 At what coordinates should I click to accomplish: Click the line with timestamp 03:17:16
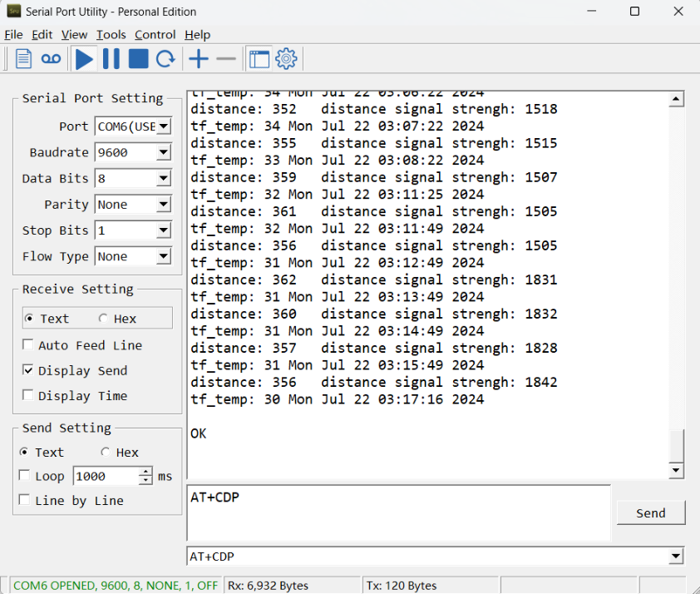[x=337, y=399]
